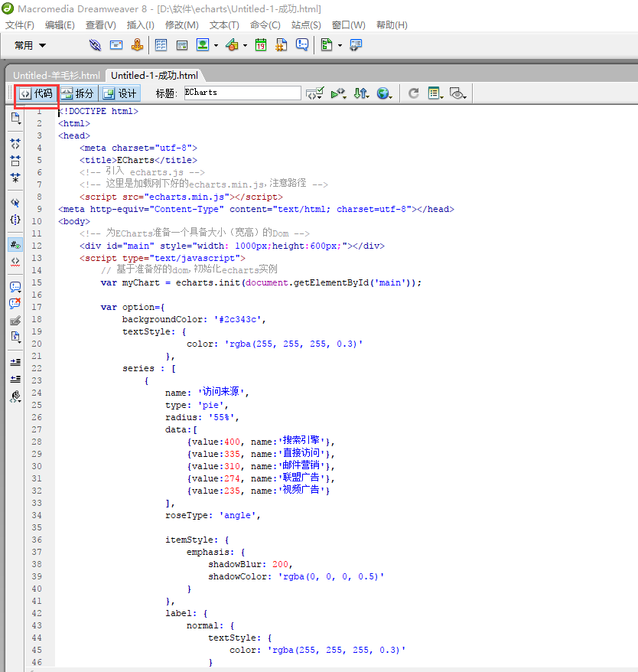Toggle line numbers in code view
The height and width of the screenshot is (672, 638).
coord(15,245)
